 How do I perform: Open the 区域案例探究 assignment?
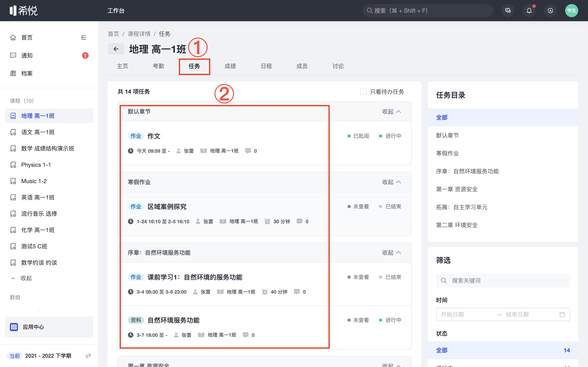(167, 207)
